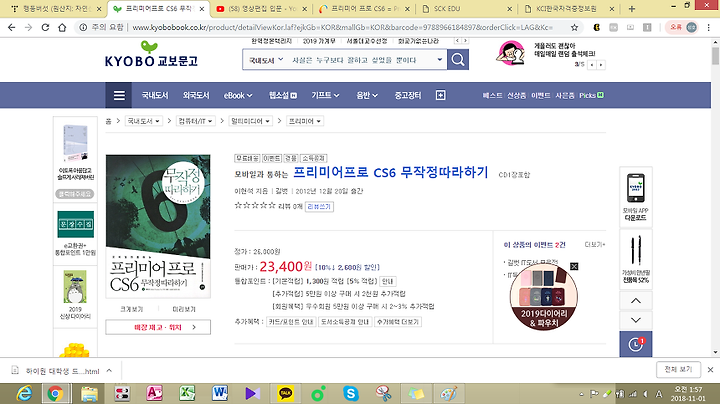
Task: Click the up arrow in right sidebar
Action: [636, 301]
